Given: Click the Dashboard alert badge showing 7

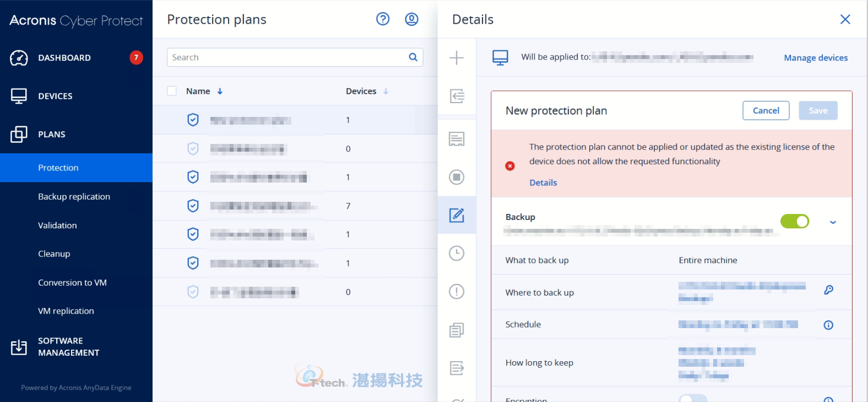Looking at the screenshot, I should coord(136,57).
